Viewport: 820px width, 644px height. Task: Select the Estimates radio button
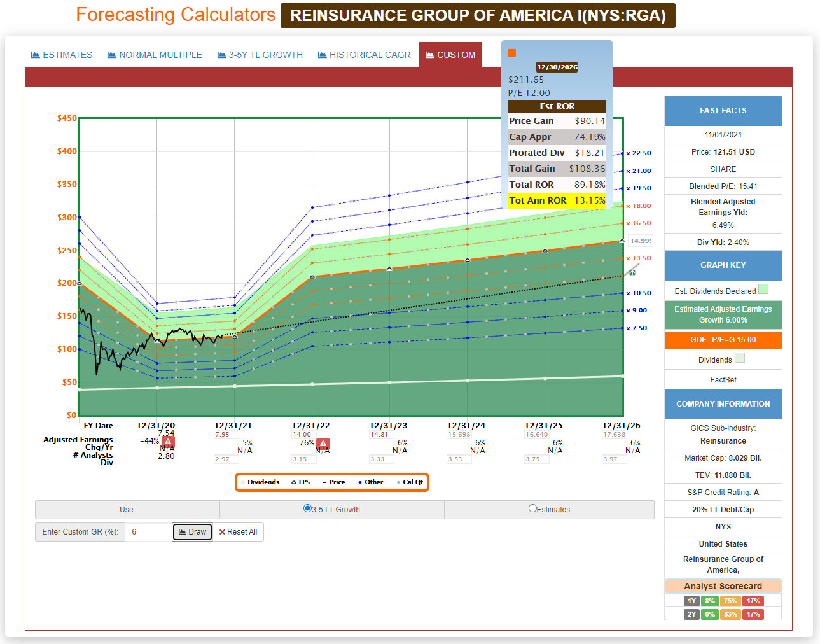tap(532, 508)
